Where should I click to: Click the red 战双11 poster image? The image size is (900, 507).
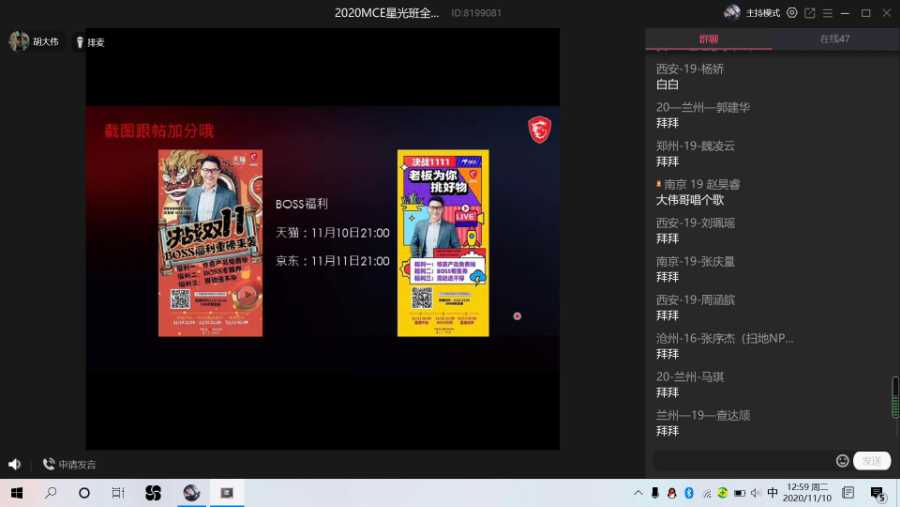tap(210, 243)
